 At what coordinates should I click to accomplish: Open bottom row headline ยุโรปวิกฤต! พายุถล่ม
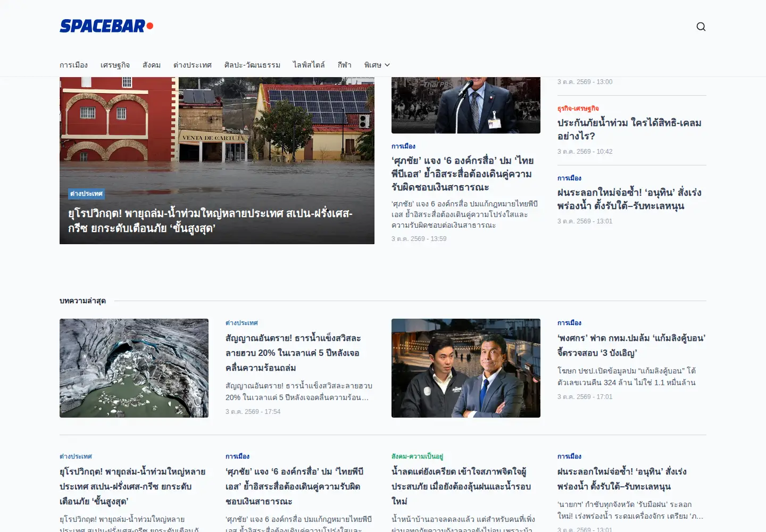point(132,486)
